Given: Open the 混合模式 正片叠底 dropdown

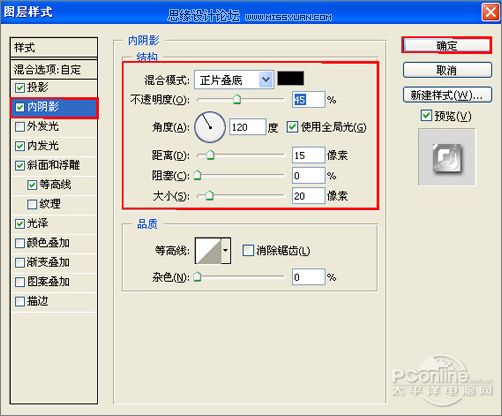Looking at the screenshot, I should (x=234, y=80).
